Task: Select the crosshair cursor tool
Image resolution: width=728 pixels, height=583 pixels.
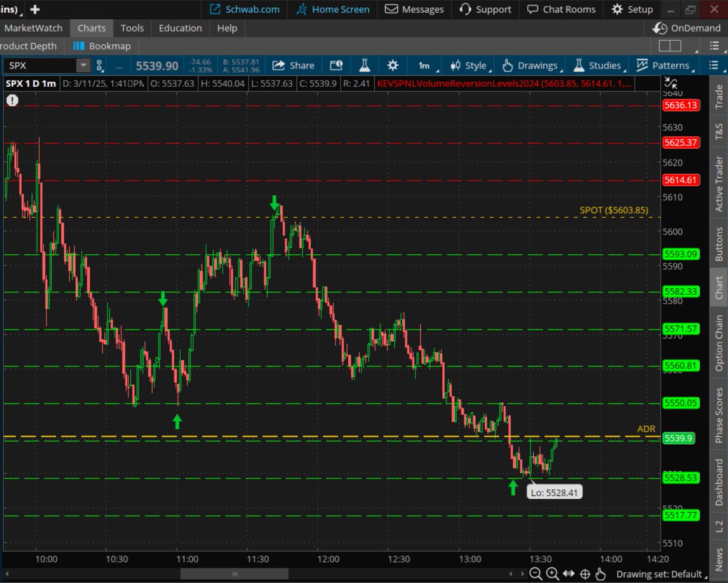Action: tap(585, 573)
